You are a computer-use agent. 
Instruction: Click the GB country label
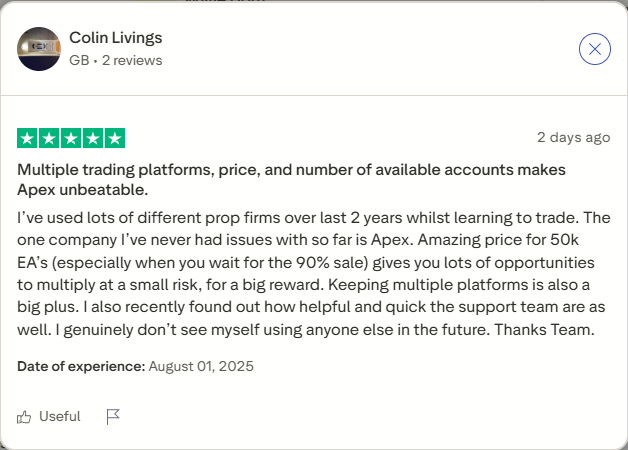tap(78, 60)
